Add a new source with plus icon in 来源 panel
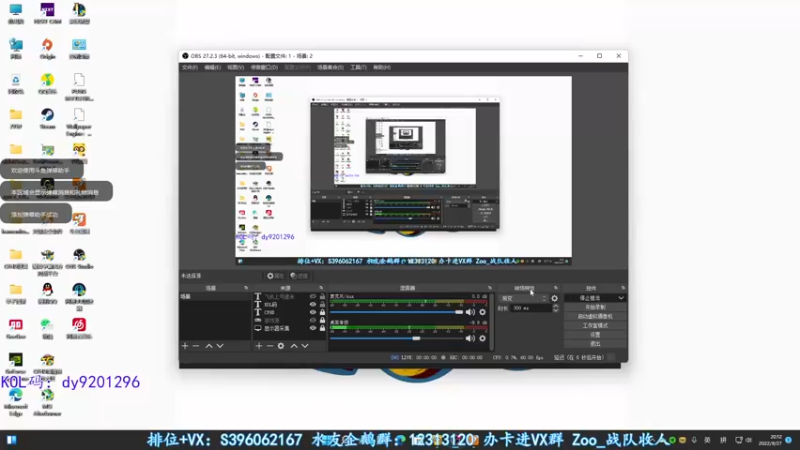The image size is (800, 450). point(259,346)
